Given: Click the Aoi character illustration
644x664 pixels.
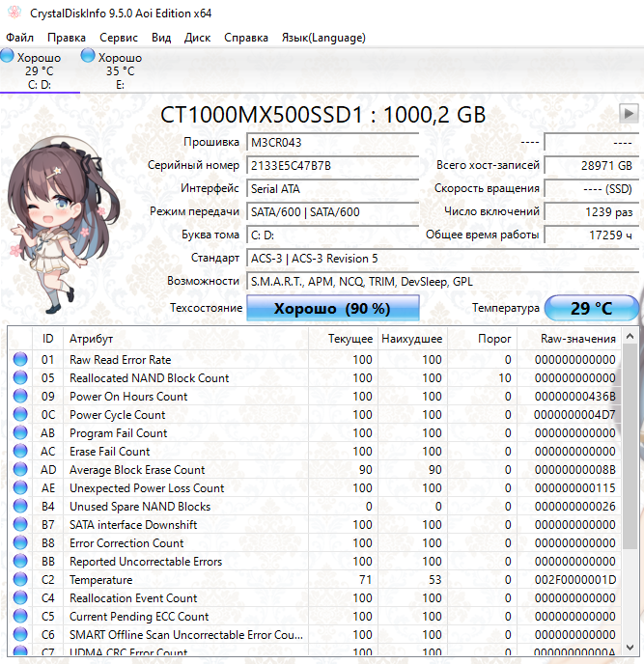Looking at the screenshot, I should click(62, 225).
